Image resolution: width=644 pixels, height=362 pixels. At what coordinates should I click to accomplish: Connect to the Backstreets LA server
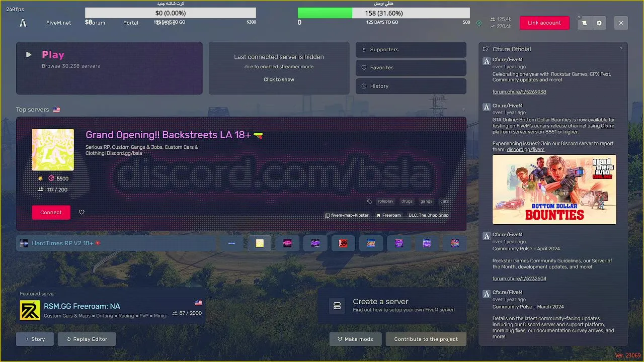pyautogui.click(x=51, y=212)
